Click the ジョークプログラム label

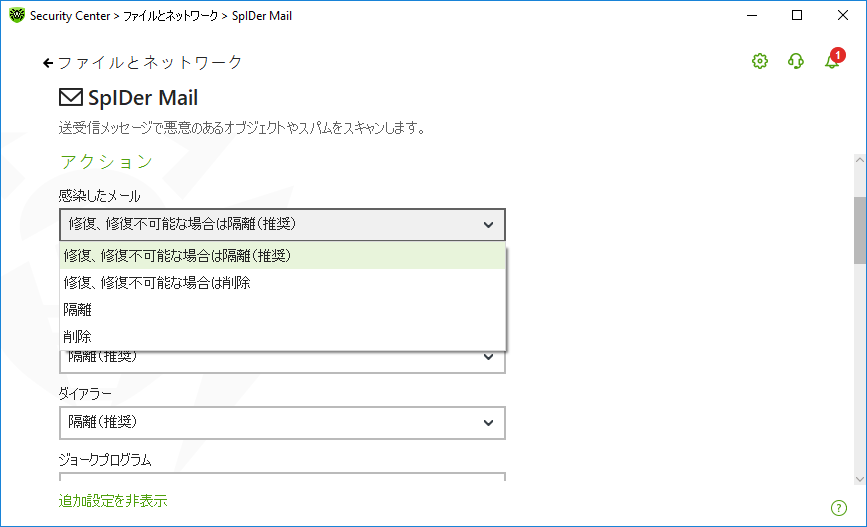tap(105, 460)
